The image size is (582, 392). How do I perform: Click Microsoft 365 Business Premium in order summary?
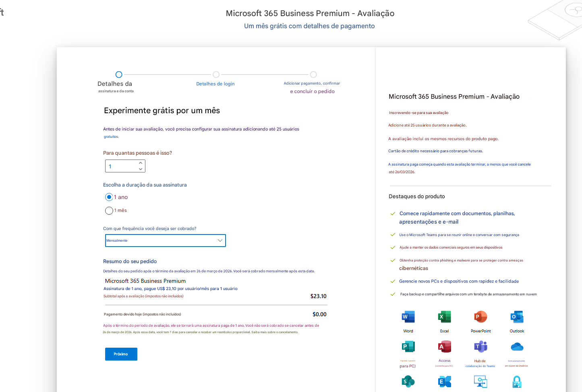click(145, 281)
